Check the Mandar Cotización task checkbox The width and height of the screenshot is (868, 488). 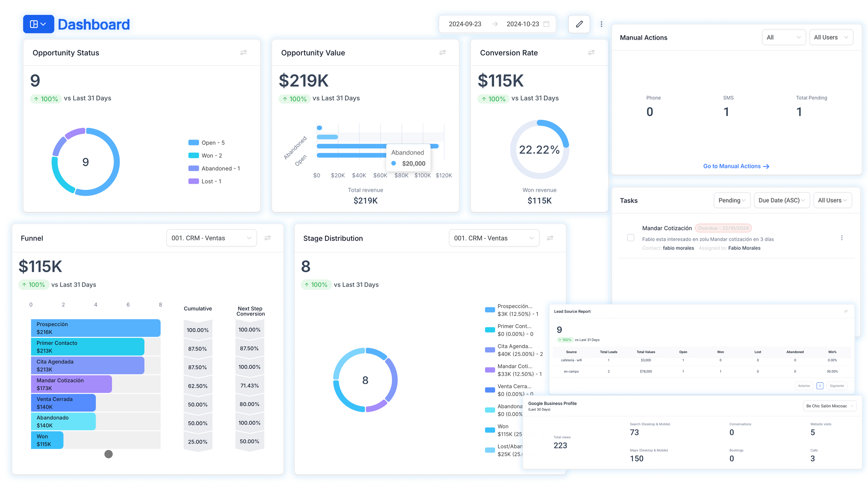pos(630,238)
